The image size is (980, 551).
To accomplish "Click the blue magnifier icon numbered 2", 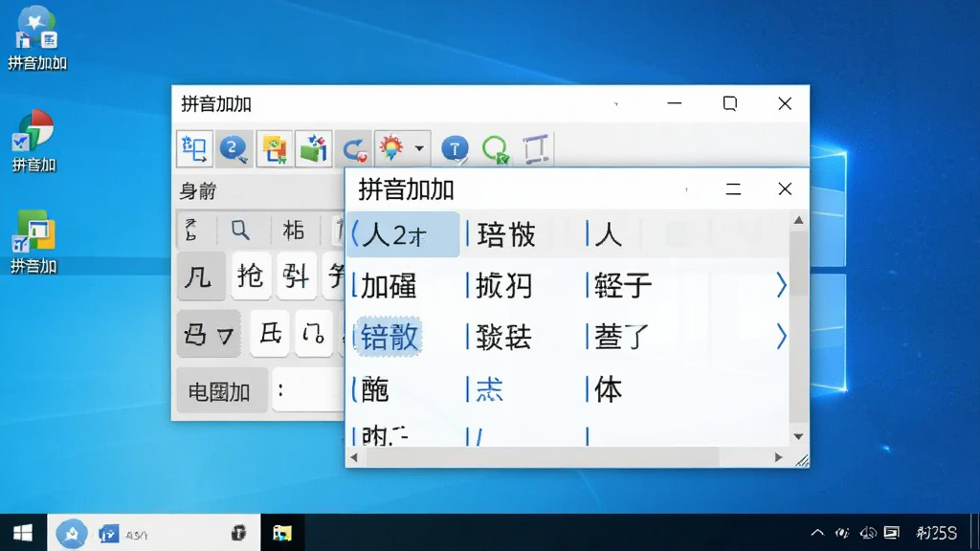I will pyautogui.click(x=234, y=148).
